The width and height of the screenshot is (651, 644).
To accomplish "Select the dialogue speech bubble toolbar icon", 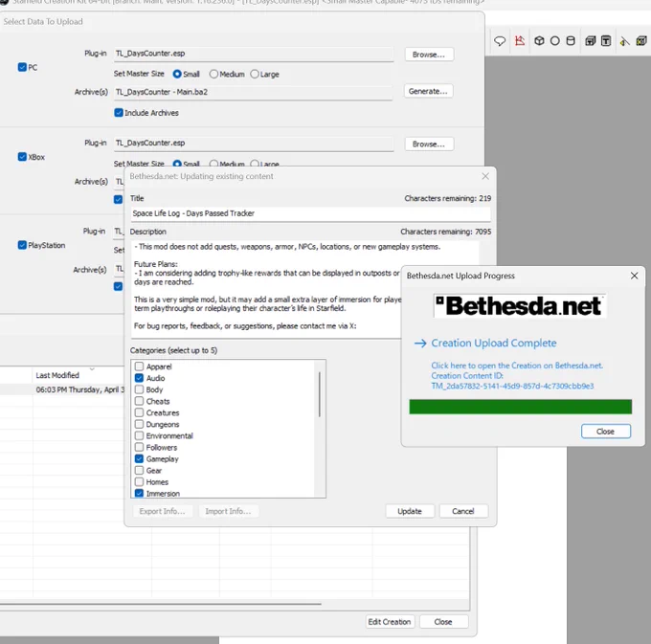I will point(500,41).
